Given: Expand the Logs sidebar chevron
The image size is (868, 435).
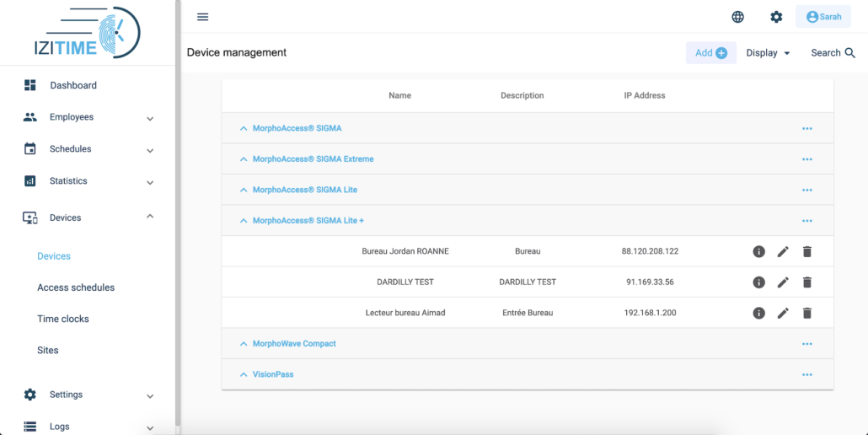Looking at the screenshot, I should point(150,427).
